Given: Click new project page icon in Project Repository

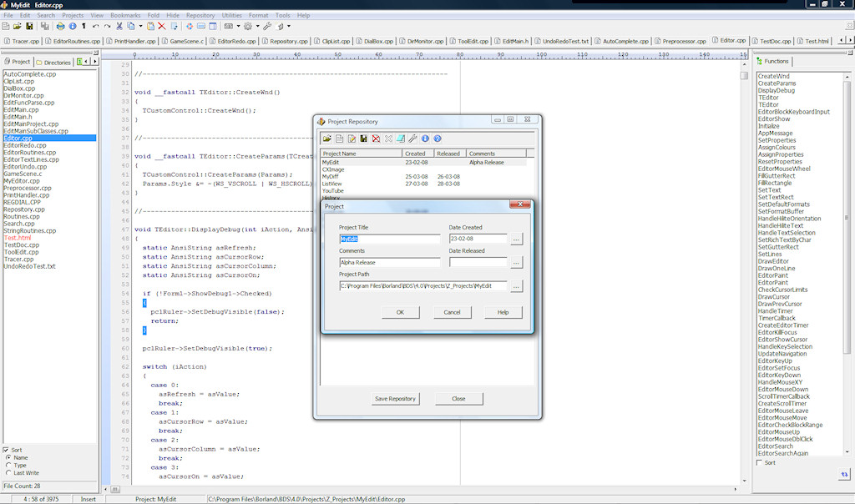Looking at the screenshot, I should click(x=339, y=139).
